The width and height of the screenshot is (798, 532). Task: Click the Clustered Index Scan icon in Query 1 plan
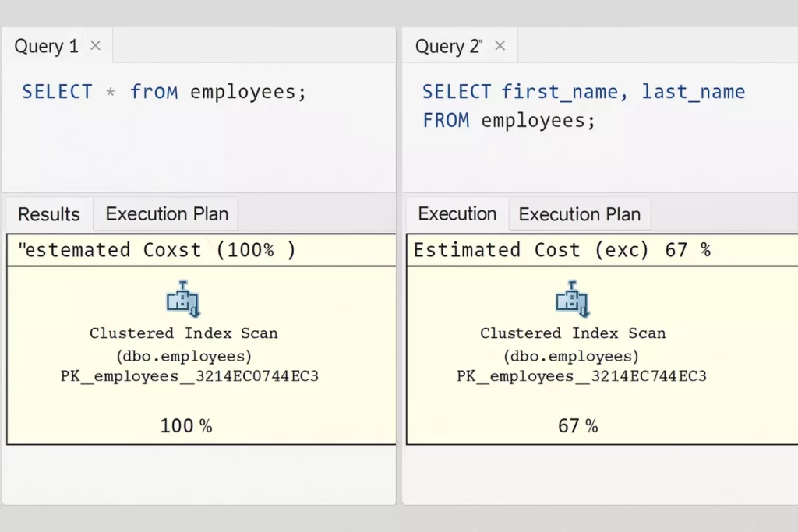coord(183,298)
